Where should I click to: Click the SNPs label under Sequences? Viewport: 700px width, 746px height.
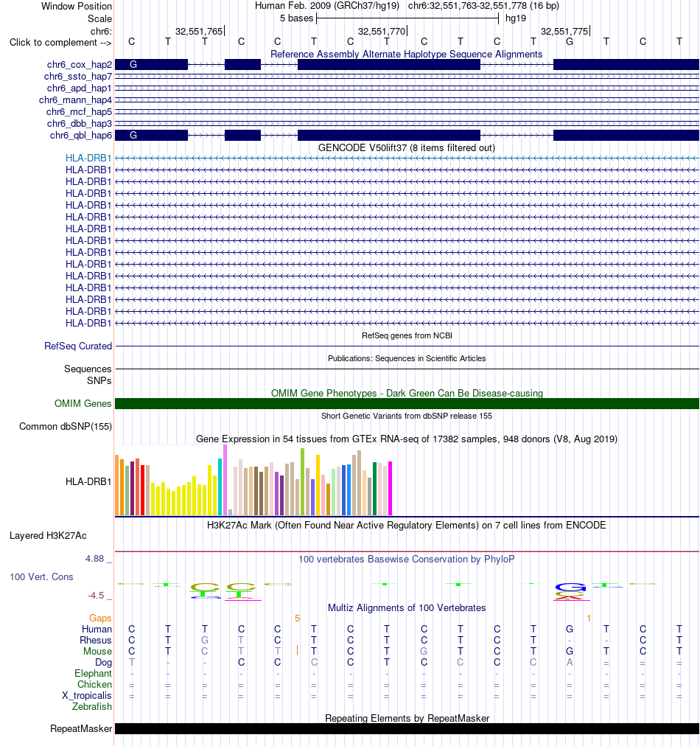(99, 381)
